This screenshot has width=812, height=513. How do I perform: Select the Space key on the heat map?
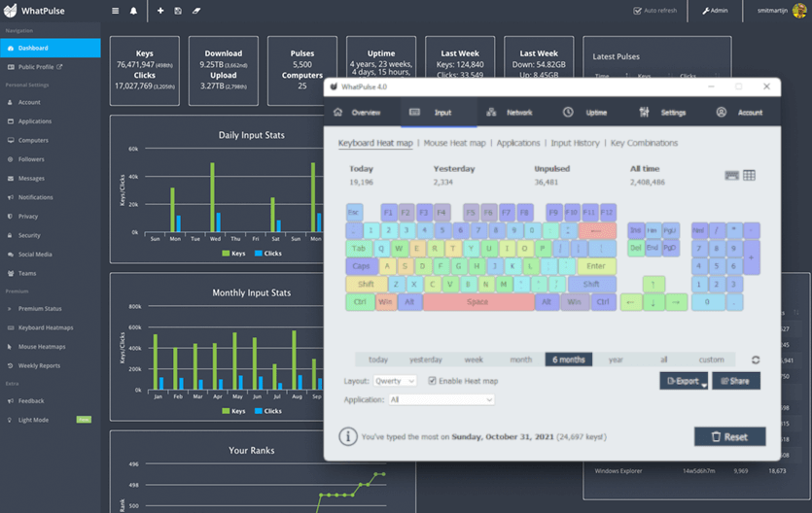click(x=478, y=302)
